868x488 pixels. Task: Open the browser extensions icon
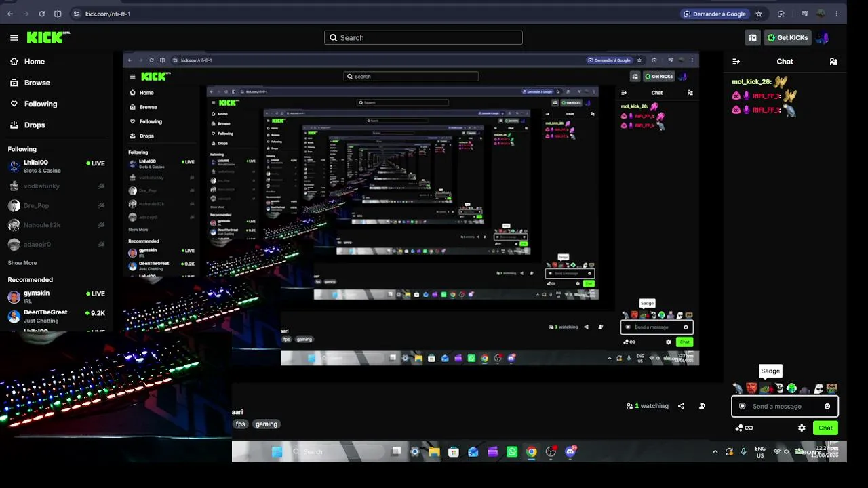coord(781,14)
